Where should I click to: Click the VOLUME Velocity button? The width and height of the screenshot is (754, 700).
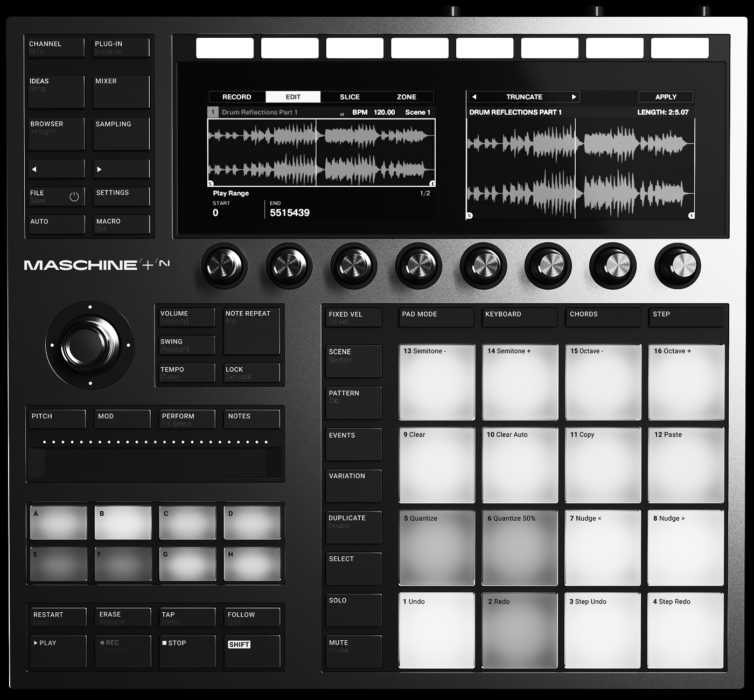click(x=187, y=317)
